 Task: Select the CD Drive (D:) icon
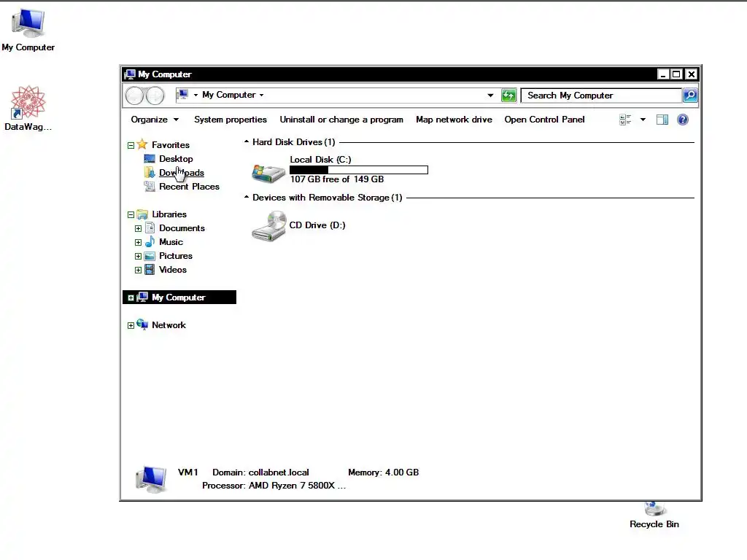click(x=269, y=226)
